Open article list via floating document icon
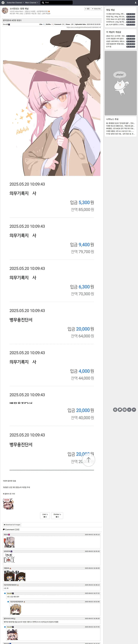 [124, 410]
